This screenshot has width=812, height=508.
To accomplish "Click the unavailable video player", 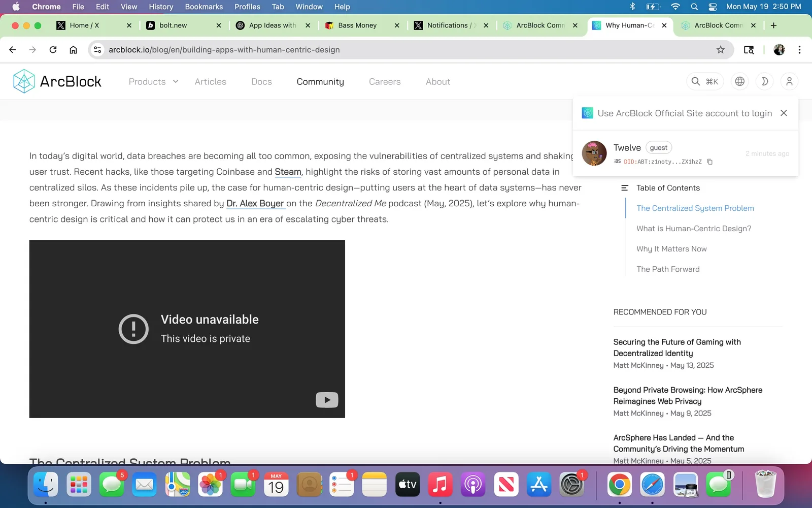I will pyautogui.click(x=187, y=329).
